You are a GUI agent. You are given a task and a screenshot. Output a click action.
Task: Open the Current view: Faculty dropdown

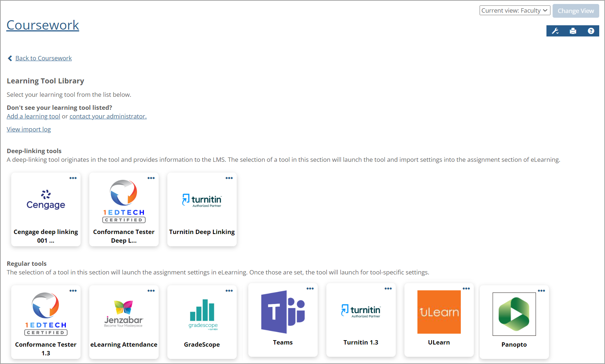[x=515, y=10]
